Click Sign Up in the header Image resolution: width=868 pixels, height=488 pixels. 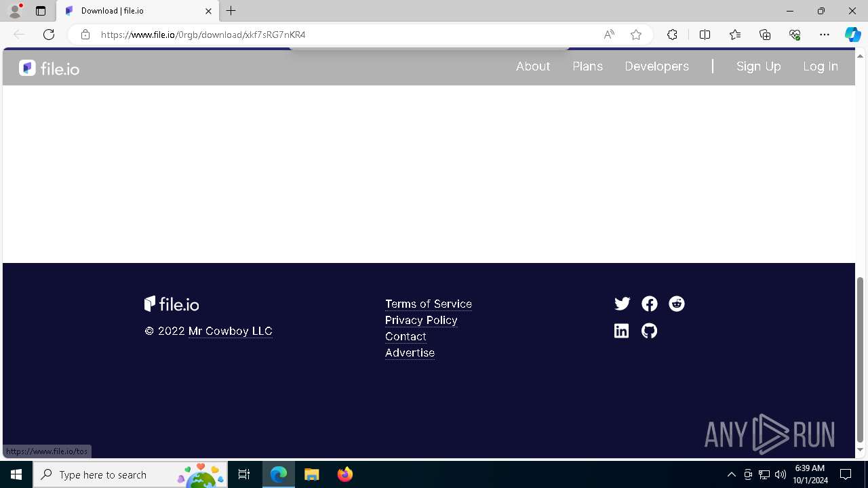[x=758, y=66]
